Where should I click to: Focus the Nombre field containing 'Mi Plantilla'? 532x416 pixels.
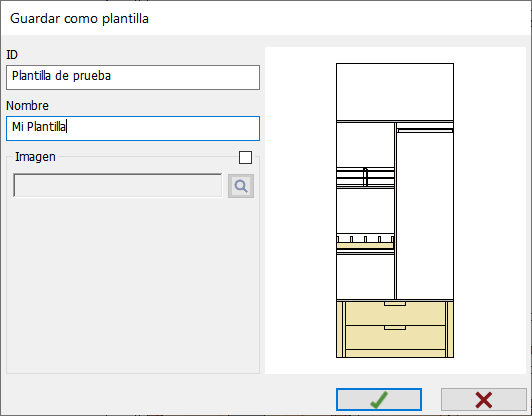pyautogui.click(x=133, y=128)
